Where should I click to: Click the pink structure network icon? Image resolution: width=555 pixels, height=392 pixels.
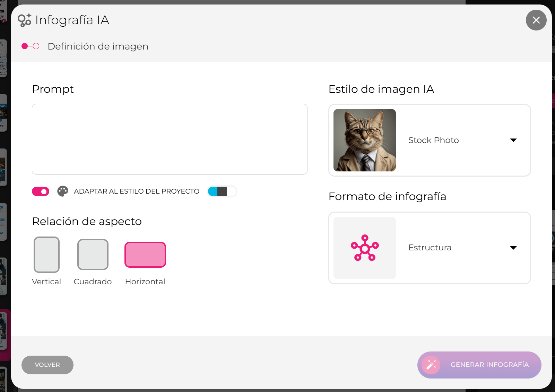pos(365,248)
